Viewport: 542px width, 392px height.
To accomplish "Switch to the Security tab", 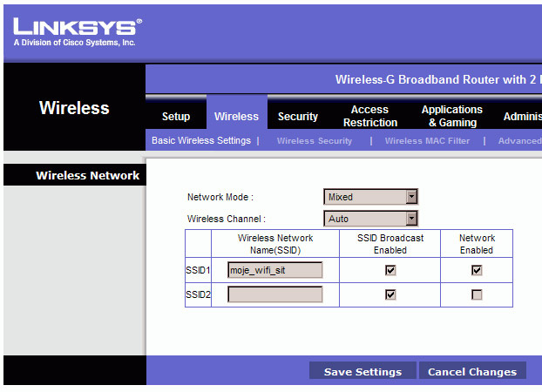I will 298,116.
